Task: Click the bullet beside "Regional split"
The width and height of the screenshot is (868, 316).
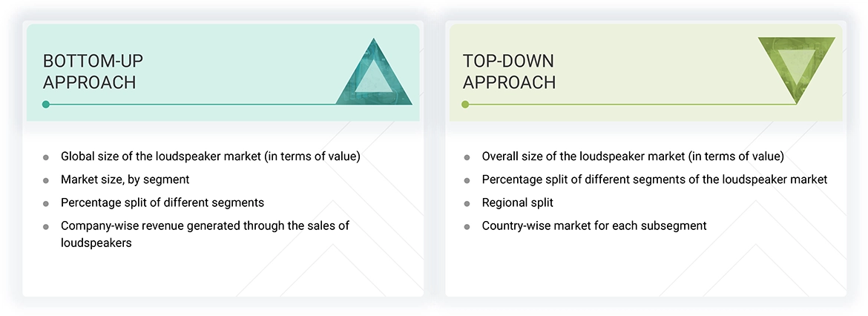Action: pyautogui.click(x=467, y=203)
